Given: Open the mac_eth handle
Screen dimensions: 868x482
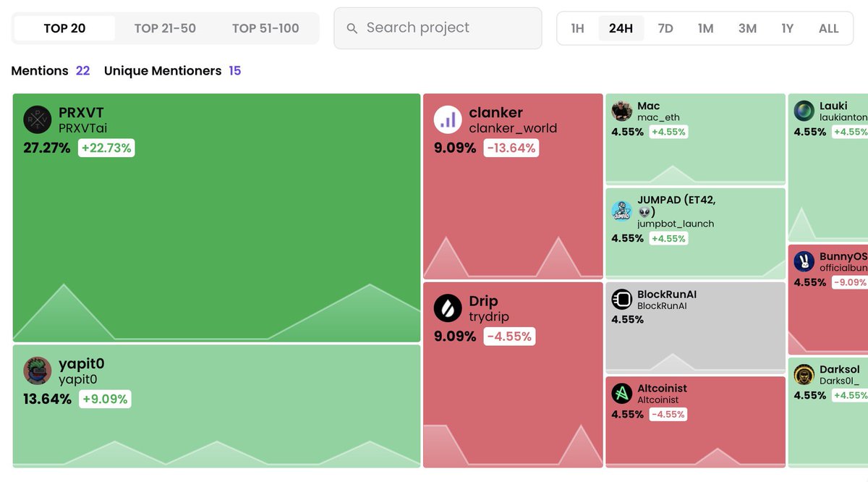Looking at the screenshot, I should (658, 117).
